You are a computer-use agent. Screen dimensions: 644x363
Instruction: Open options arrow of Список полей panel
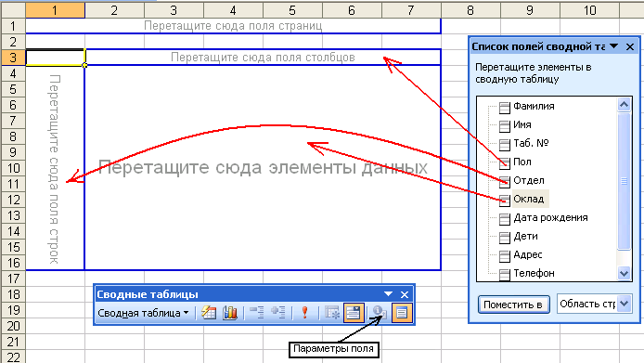point(614,46)
